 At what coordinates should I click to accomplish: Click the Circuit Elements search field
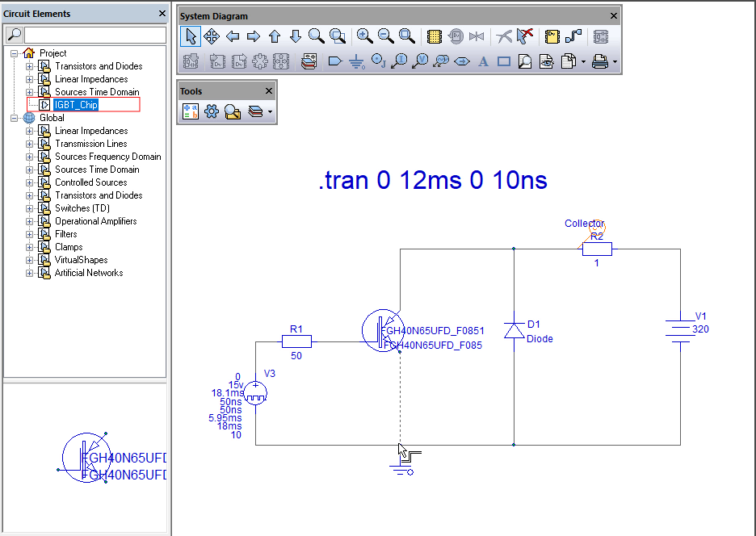(x=94, y=35)
